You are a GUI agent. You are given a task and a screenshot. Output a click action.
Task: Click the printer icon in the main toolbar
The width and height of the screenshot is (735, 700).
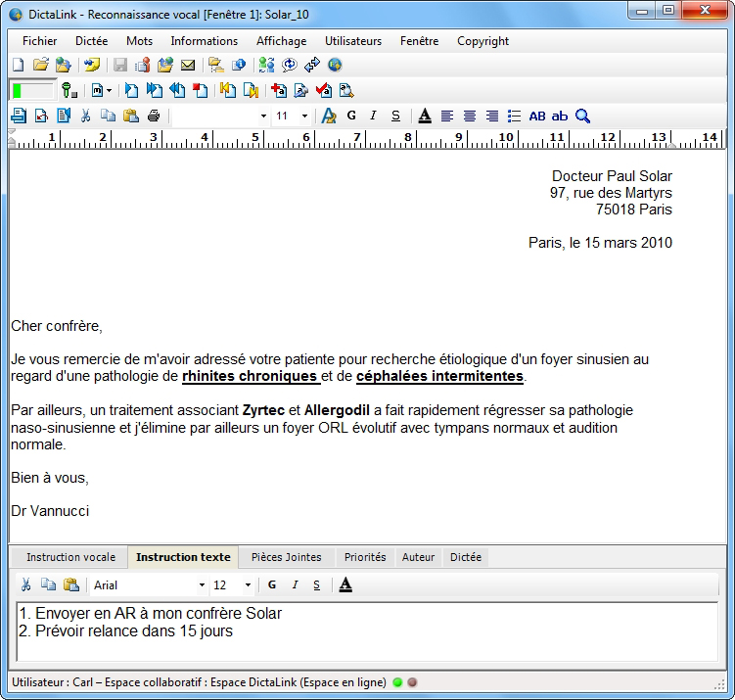point(153,117)
